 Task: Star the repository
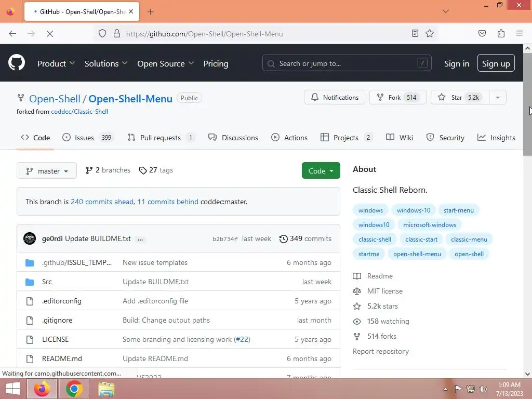(460, 97)
